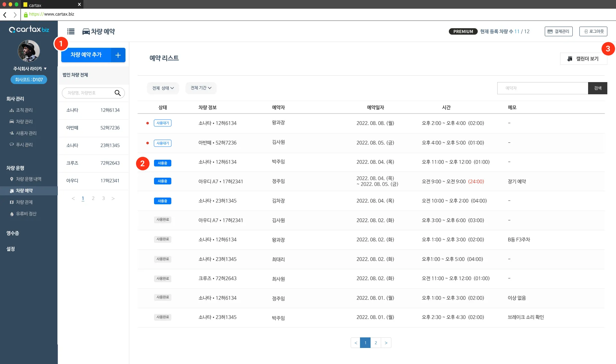Select 크루즈 72허2643 in vehicle list
Image resolution: width=616 pixels, height=364 pixels.
point(93,163)
